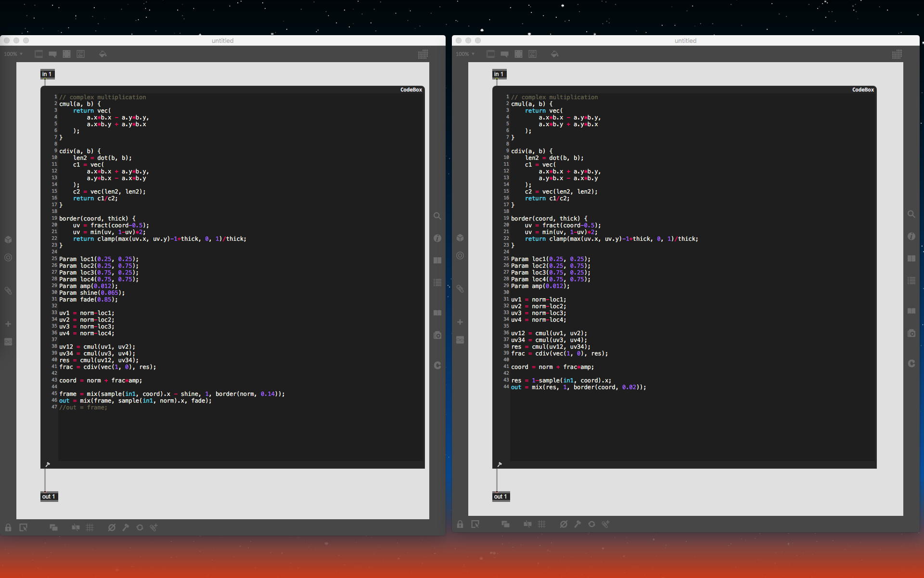Select the 'out 1' object in right patcher

pyautogui.click(x=500, y=497)
